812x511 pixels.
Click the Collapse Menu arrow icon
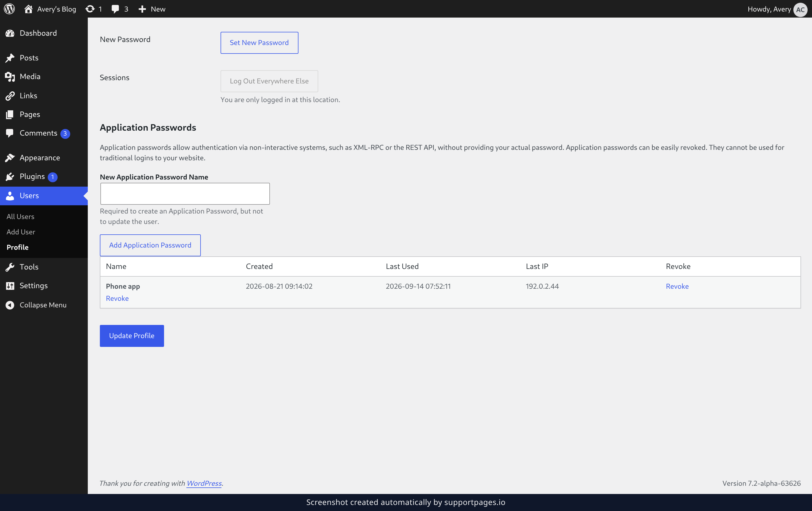(x=10, y=305)
